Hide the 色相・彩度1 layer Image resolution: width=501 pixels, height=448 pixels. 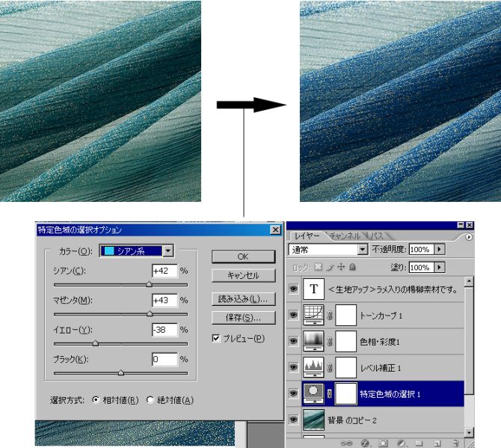[293, 341]
